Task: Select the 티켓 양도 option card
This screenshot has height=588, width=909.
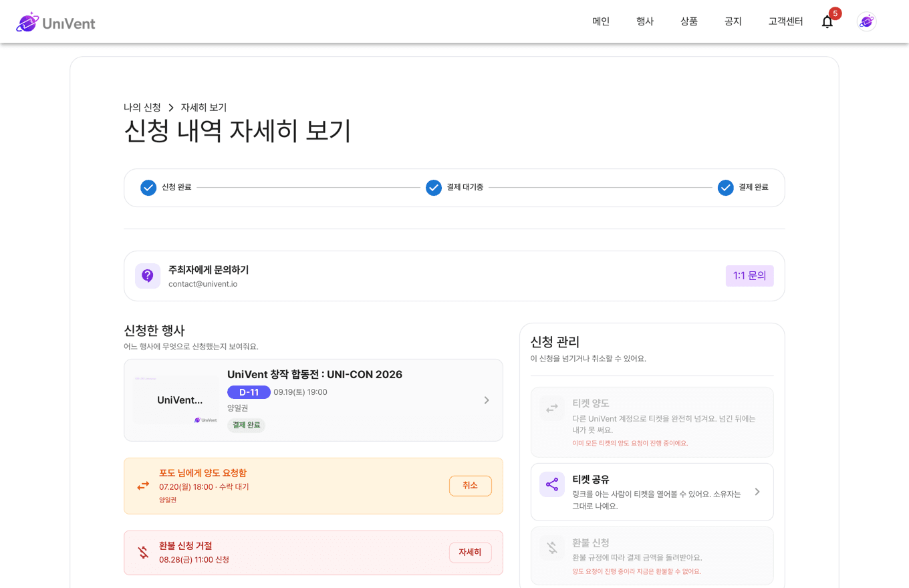Action: [x=652, y=422]
